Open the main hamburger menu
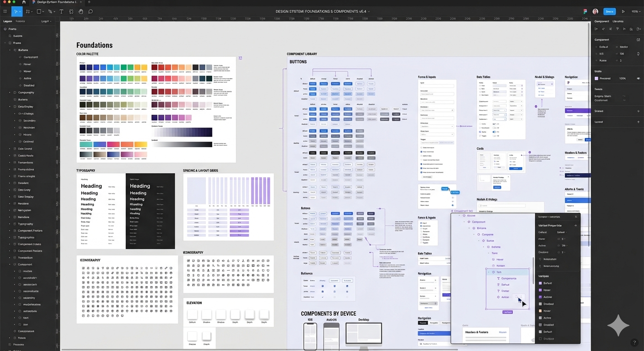This screenshot has height=351, width=644. (x=5, y=11)
